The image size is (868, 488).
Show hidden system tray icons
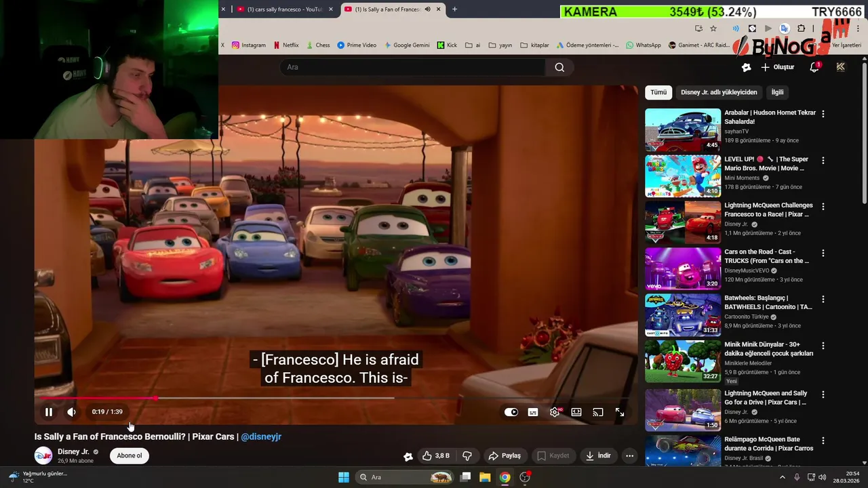pos(783,477)
